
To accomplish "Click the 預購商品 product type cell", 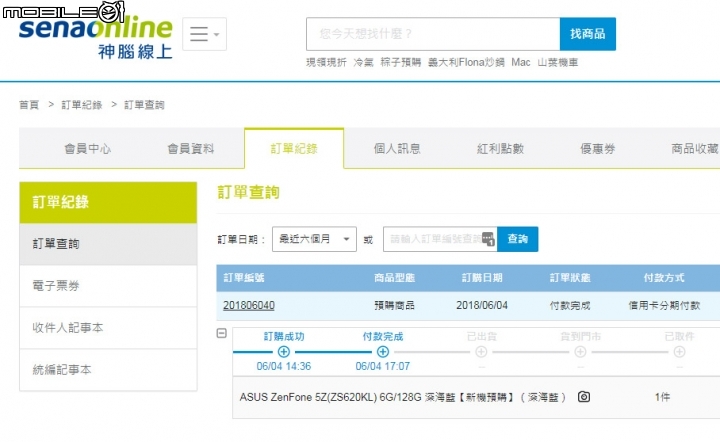I will 394,305.
